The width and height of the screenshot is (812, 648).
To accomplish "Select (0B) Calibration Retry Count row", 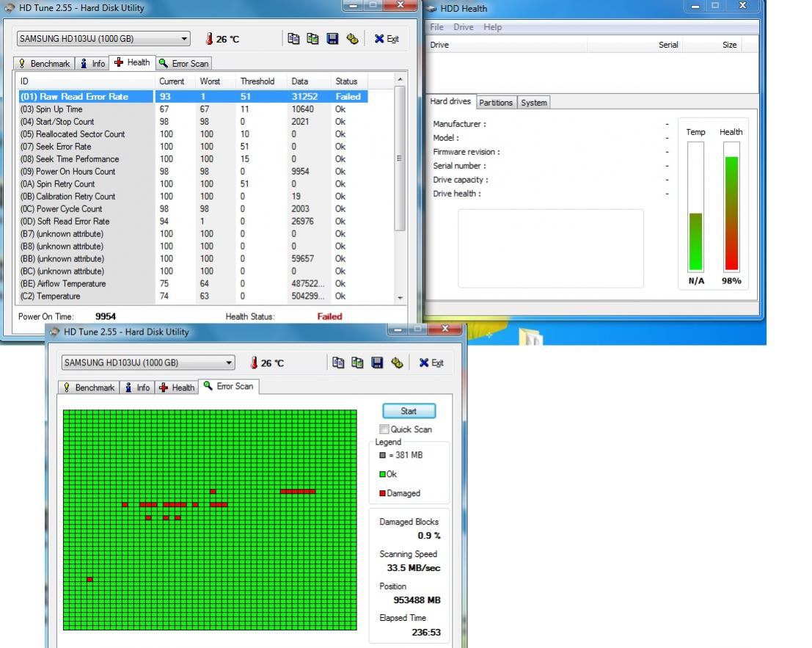I will click(x=193, y=197).
